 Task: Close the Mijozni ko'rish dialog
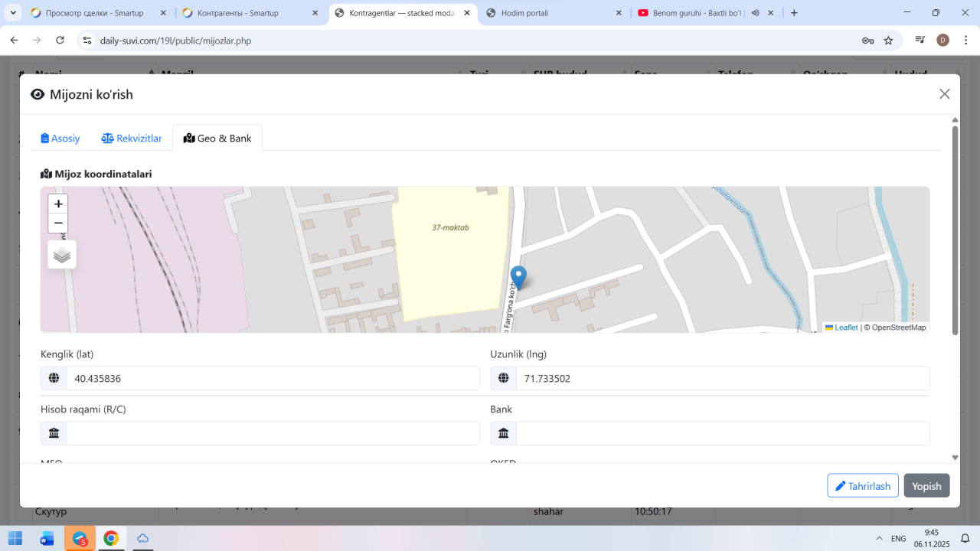tap(944, 94)
